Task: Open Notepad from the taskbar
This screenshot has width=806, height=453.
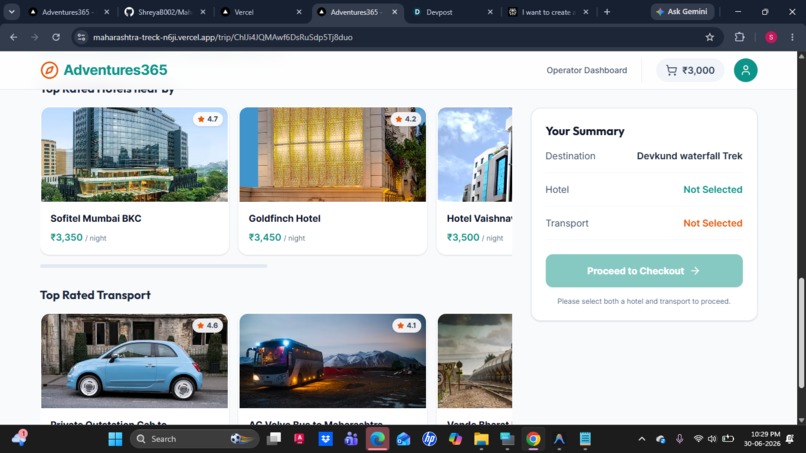Action: point(585,439)
